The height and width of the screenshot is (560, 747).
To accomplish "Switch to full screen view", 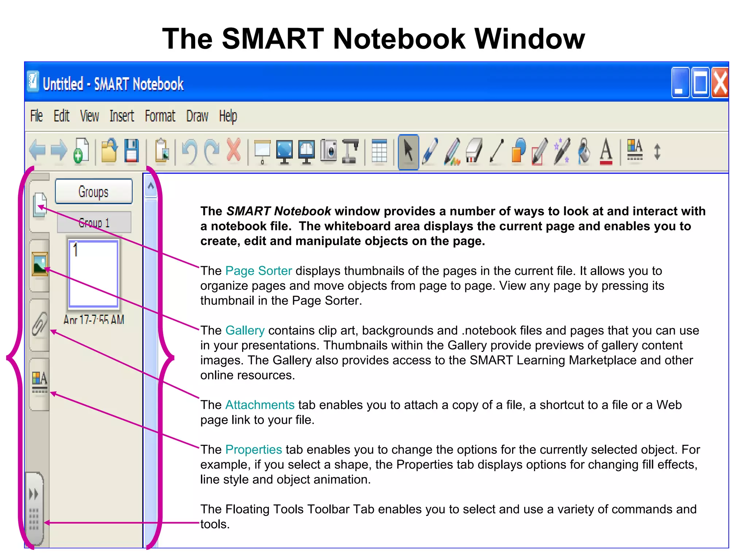I will (x=285, y=151).
